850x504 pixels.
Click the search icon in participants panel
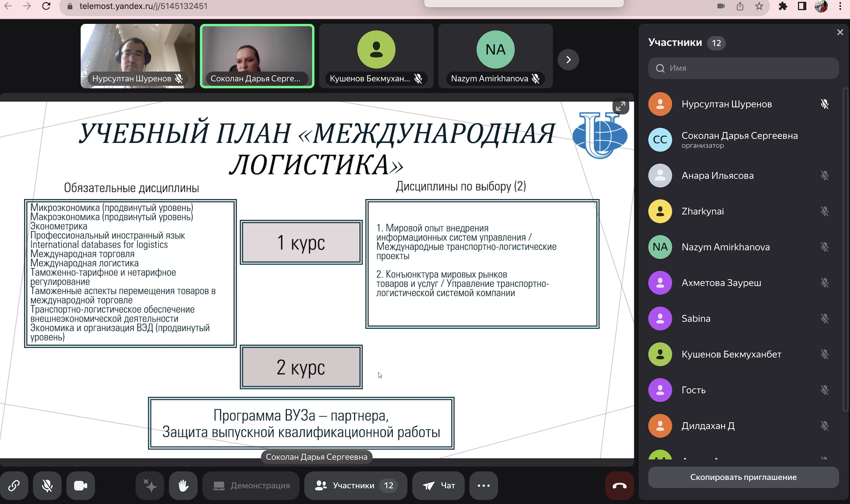coord(661,68)
